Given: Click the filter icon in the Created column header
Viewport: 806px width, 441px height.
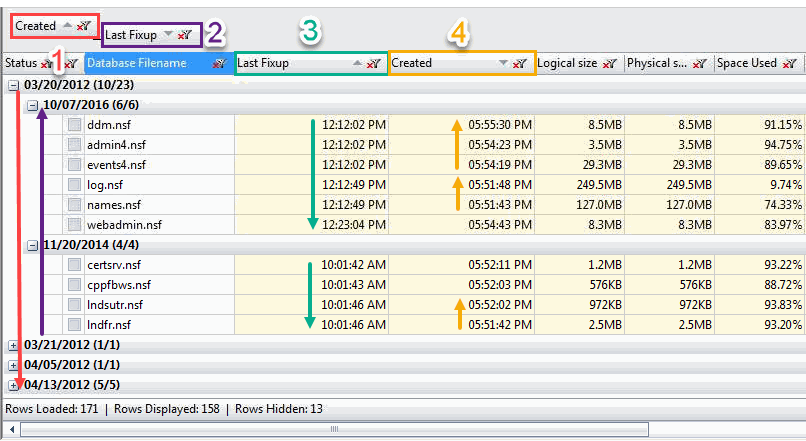Looking at the screenshot, I should click(519, 64).
